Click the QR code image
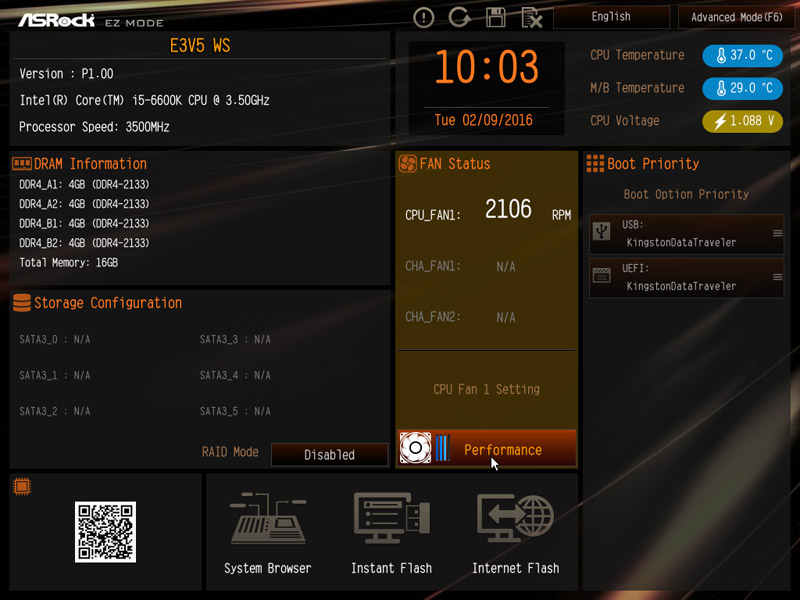The image size is (800, 600). 106,532
